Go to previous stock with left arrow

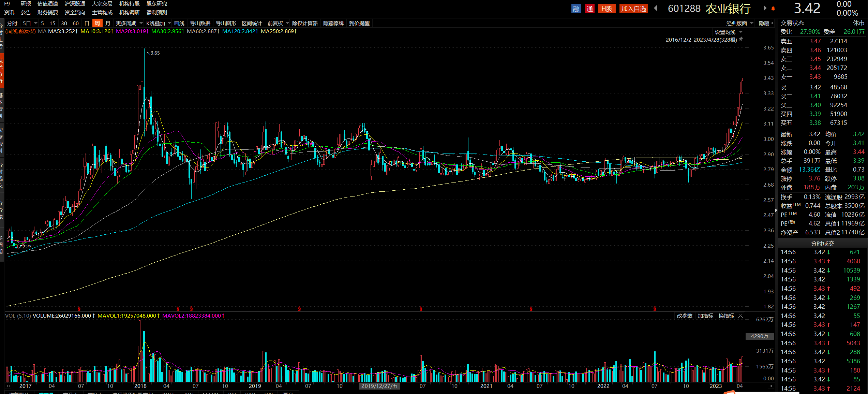click(x=656, y=9)
